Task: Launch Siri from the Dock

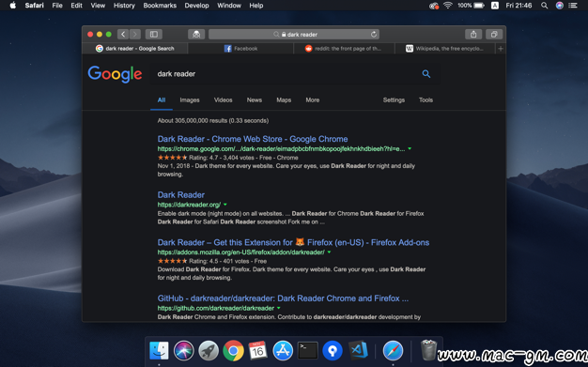Action: [184, 350]
